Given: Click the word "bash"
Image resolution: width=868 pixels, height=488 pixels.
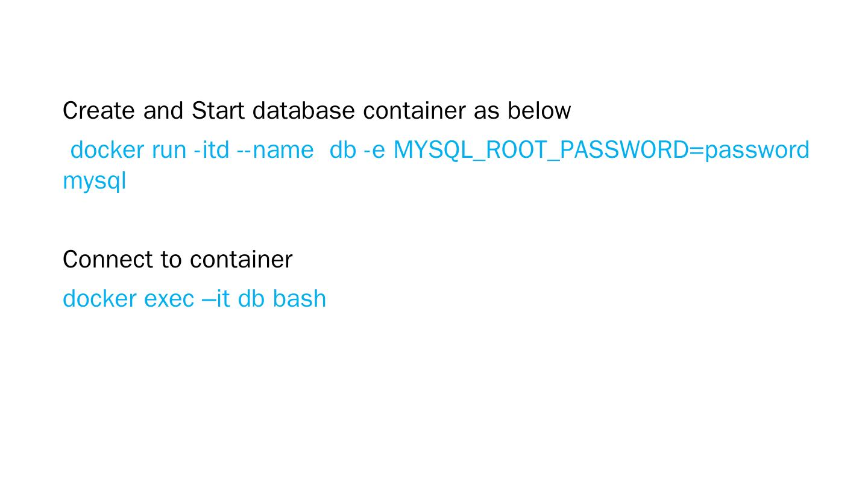Looking at the screenshot, I should point(300,299).
